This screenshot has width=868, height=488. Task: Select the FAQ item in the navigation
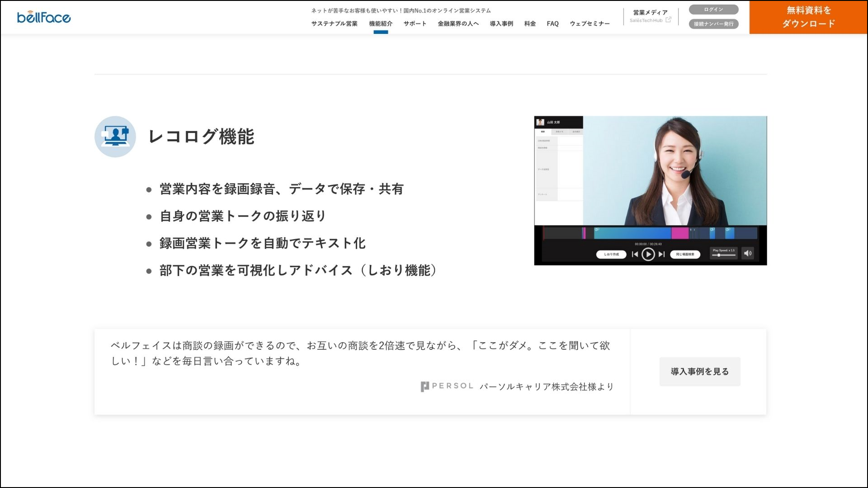[552, 23]
